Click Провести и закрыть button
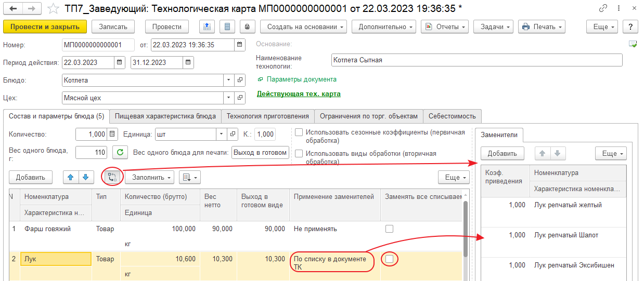This screenshot has height=281, width=644. click(x=45, y=26)
